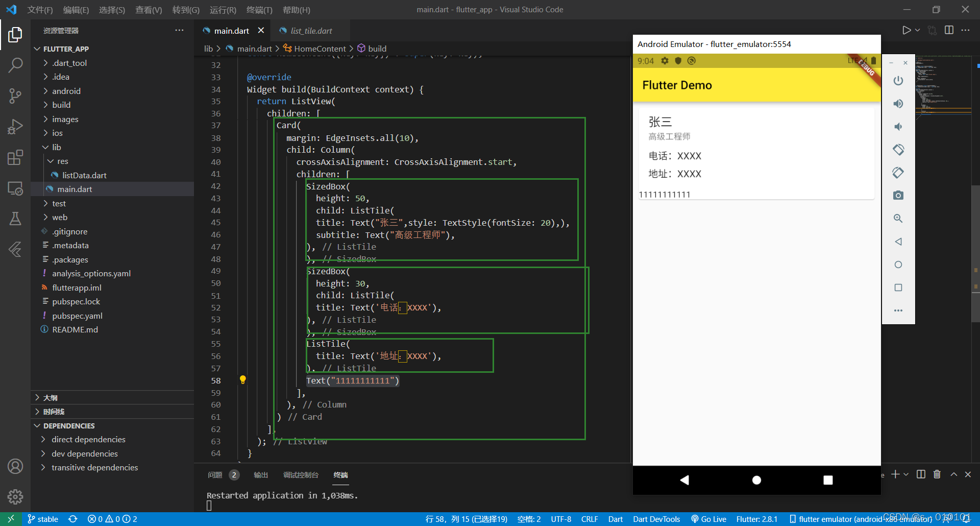Open the Explorer view in activity bar
This screenshot has height=526, width=980.
click(x=15, y=35)
